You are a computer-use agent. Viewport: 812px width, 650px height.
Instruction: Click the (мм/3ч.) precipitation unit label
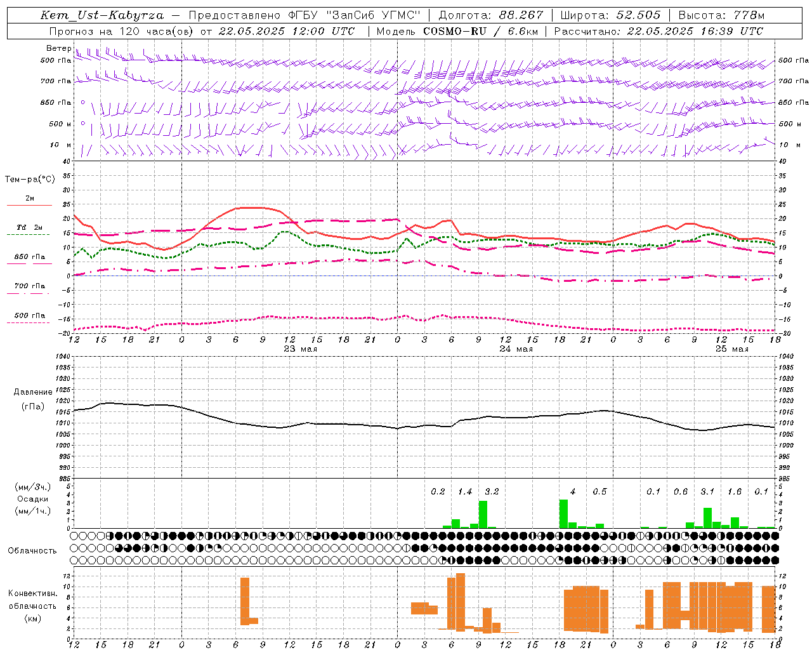[x=33, y=487]
